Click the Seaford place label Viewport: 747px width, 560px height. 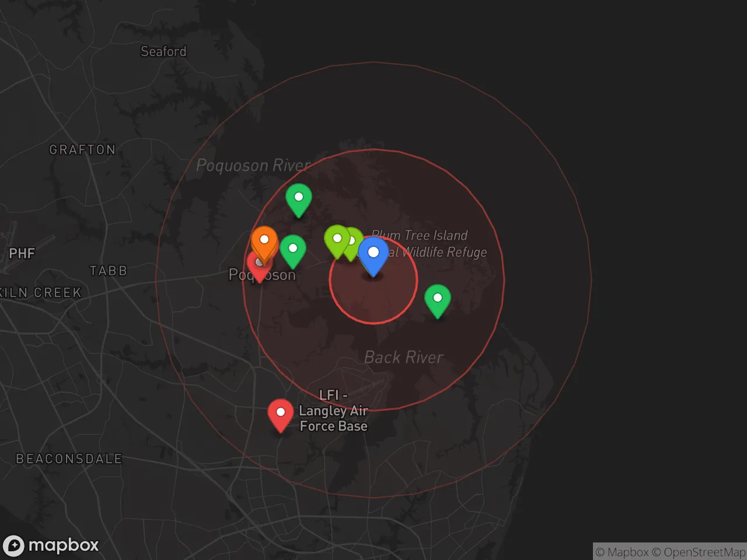[x=163, y=51]
